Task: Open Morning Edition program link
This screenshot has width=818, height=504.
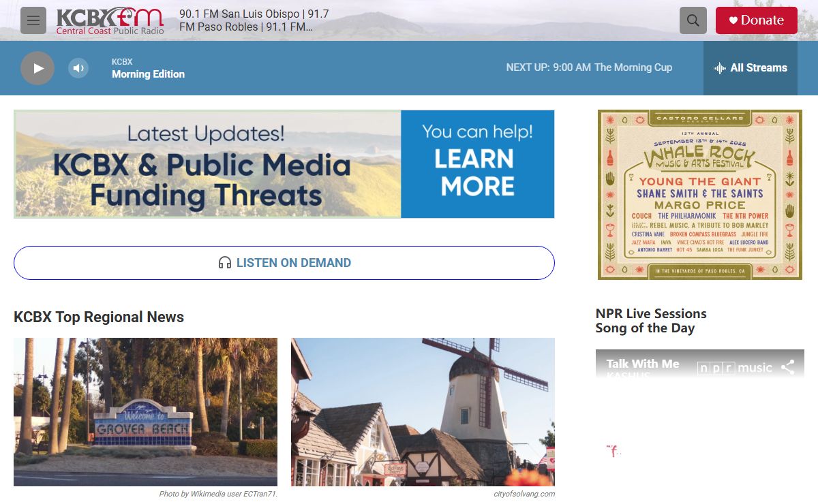Action: [148, 74]
